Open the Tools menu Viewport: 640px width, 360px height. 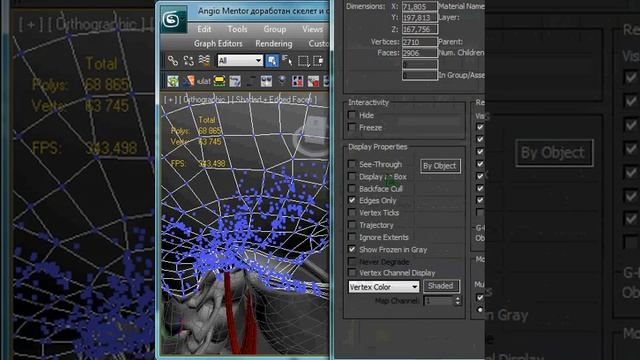237,29
